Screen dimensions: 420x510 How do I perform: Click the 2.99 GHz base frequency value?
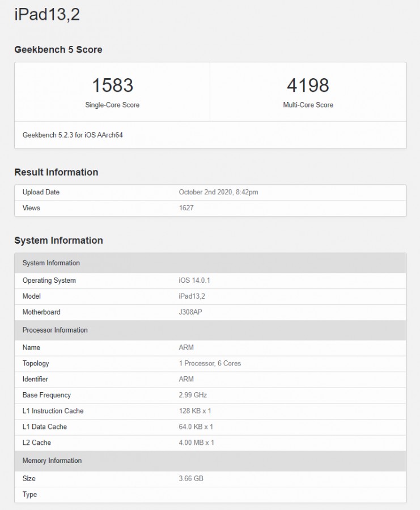click(194, 395)
